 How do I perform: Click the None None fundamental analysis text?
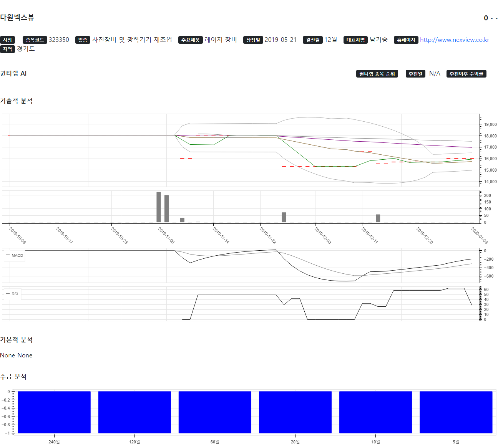click(16, 355)
